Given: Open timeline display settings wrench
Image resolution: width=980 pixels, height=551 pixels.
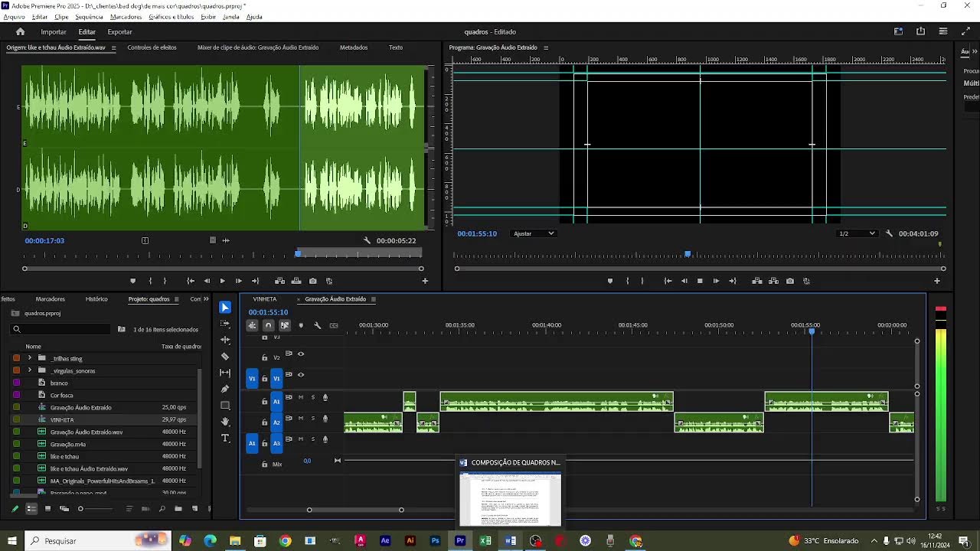Looking at the screenshot, I should (317, 325).
